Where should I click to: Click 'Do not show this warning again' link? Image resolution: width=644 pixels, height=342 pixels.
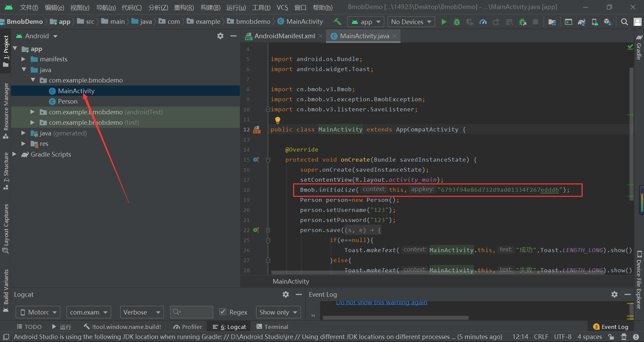(x=381, y=302)
